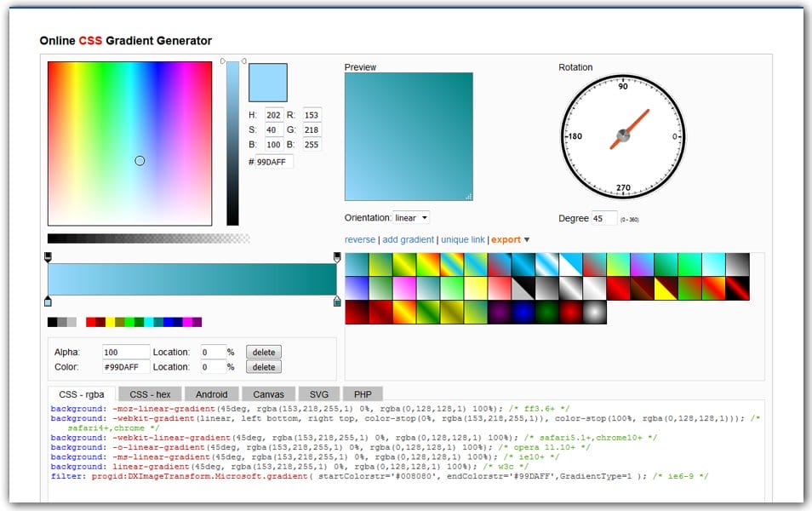Click the add gradient link
This screenshot has height=511, width=812.
click(408, 240)
